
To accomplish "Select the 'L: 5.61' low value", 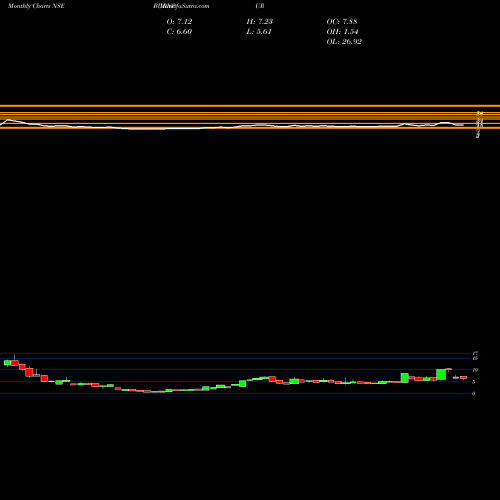I will [259, 32].
